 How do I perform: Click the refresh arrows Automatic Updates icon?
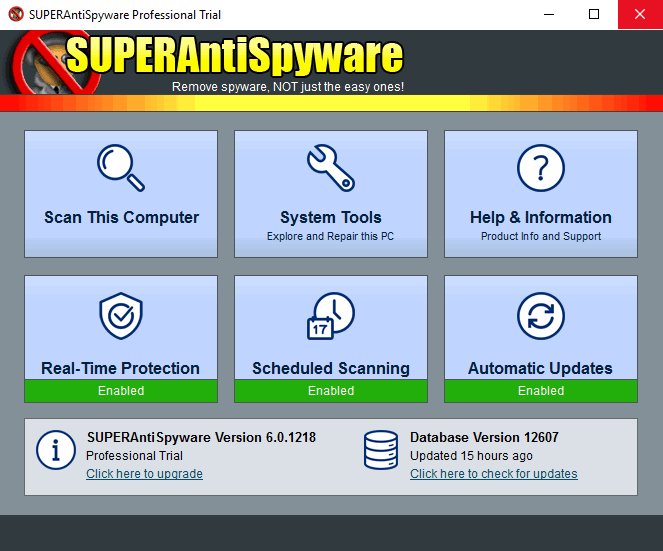[541, 315]
